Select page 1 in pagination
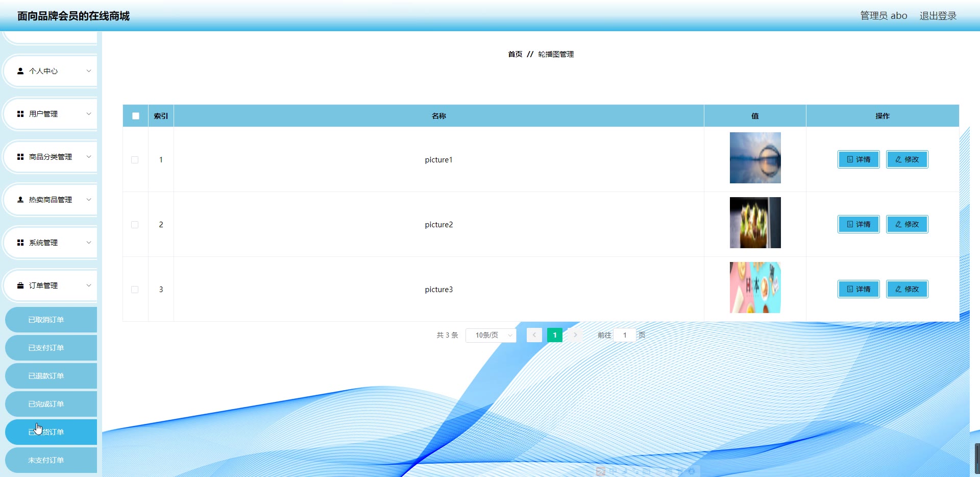Viewport: 980px width, 477px height. click(555, 335)
